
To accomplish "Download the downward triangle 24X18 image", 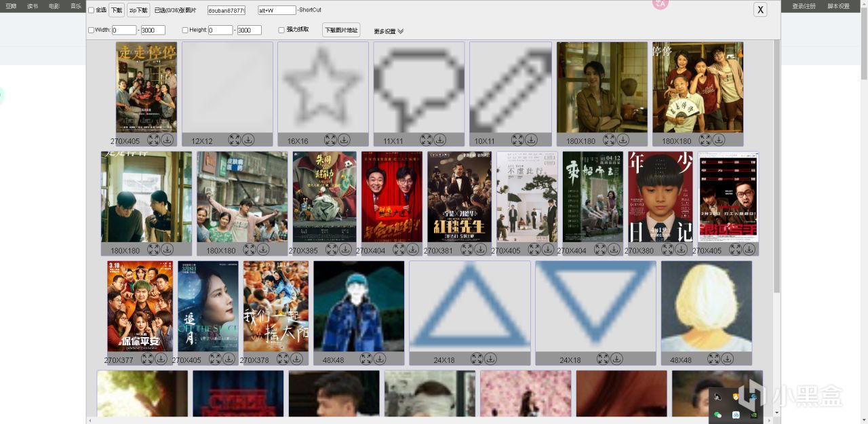I will coord(616,359).
